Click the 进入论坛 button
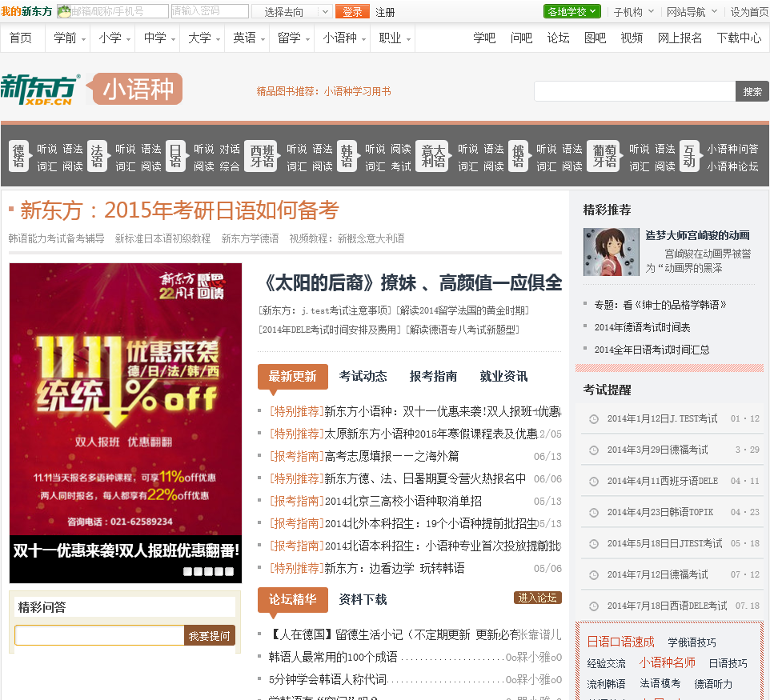This screenshot has height=700, width=770. 537,598
